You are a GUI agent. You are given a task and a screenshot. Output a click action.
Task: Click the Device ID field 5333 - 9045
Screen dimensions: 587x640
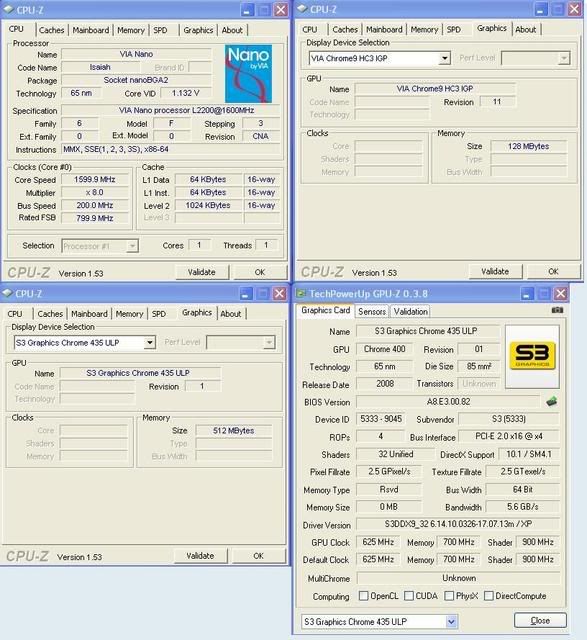[x=380, y=419]
